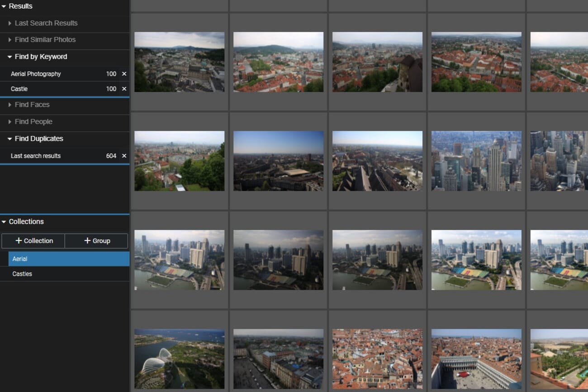Remove Last search results duplicates entry
This screenshot has height=392, width=588.
124,156
